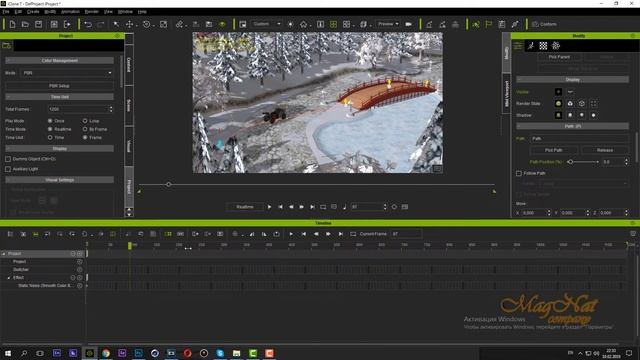The height and width of the screenshot is (360, 640).
Task: Click the green grid layout icon
Action: point(333,24)
